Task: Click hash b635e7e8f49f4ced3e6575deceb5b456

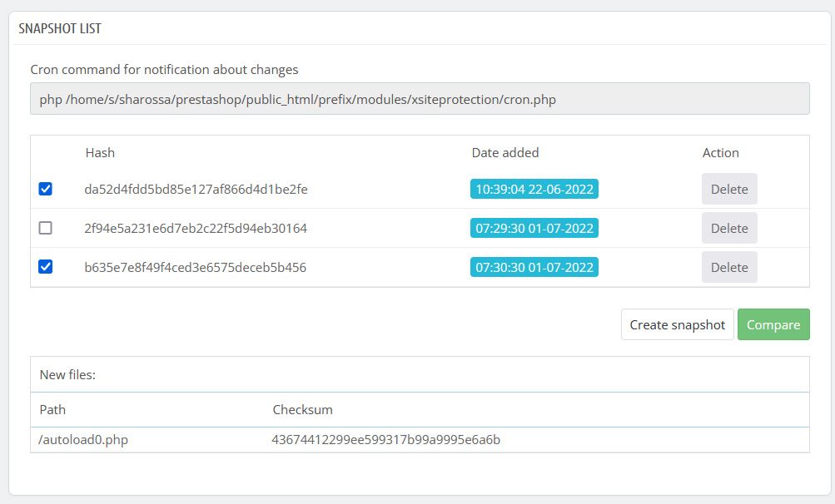Action: (x=196, y=267)
